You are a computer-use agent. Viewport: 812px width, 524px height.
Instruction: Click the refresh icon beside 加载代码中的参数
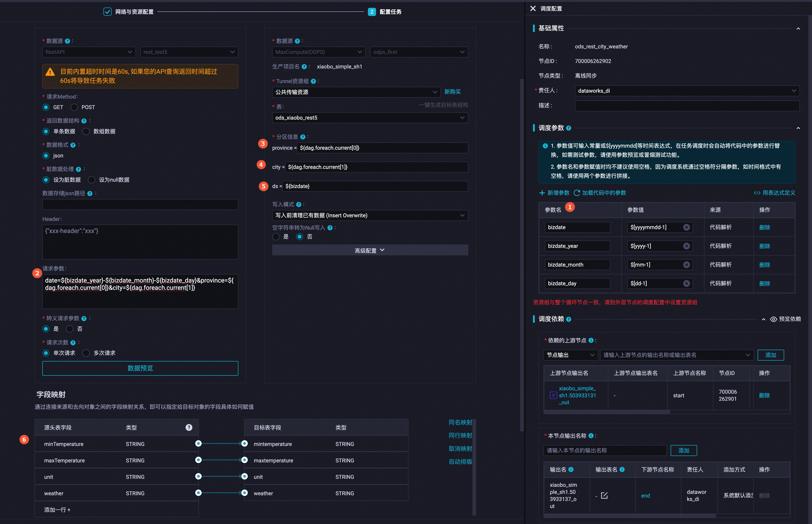577,193
